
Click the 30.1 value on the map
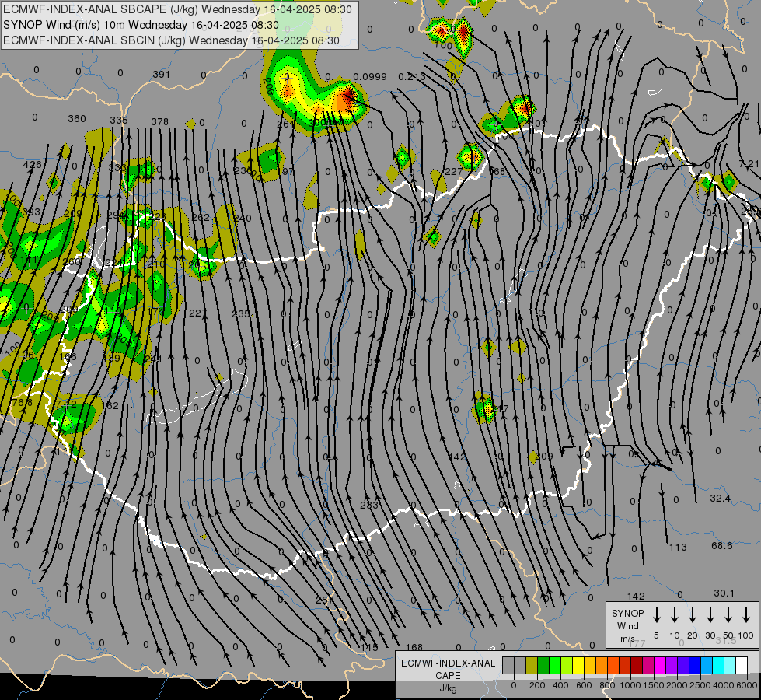[724, 593]
